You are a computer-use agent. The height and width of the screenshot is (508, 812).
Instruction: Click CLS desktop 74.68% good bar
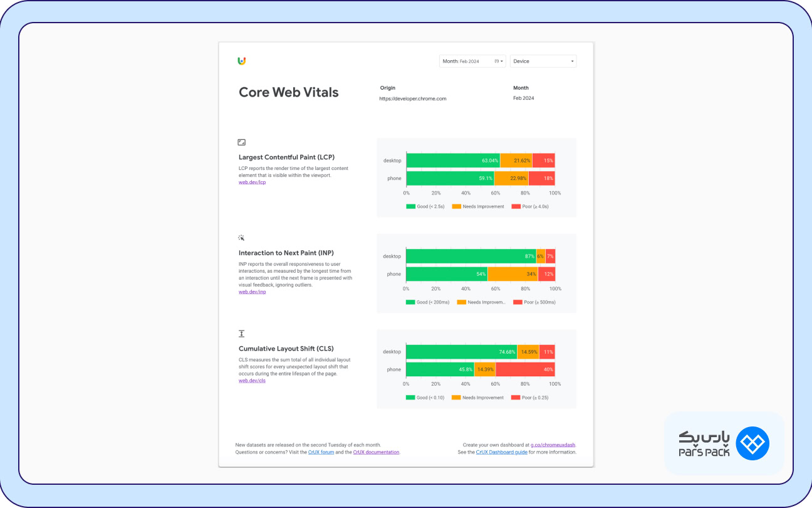[x=462, y=352]
